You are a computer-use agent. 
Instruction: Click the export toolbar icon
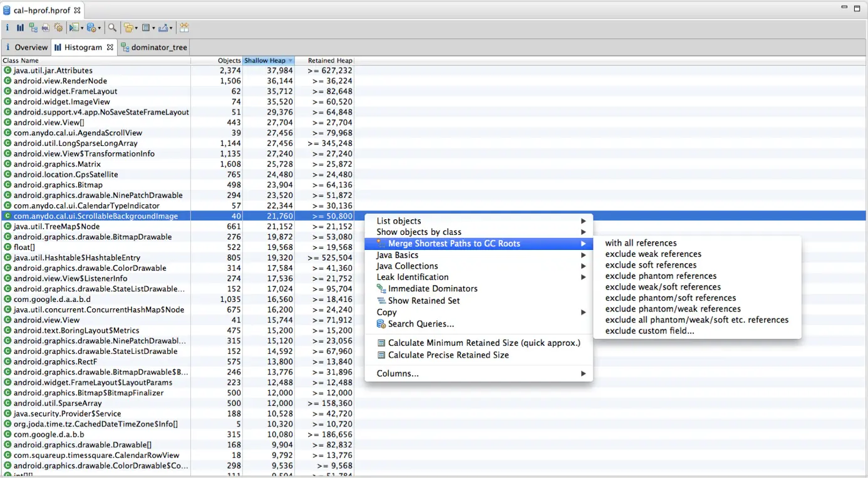163,28
